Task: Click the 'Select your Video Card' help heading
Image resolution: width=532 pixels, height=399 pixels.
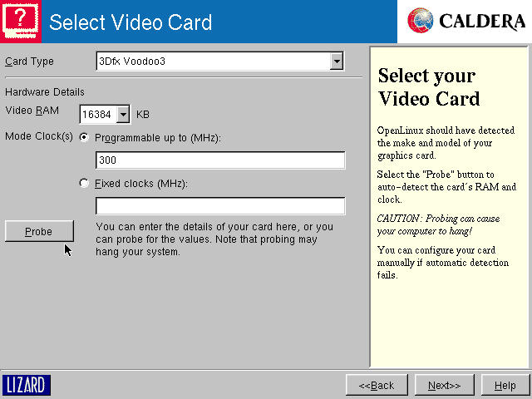Action: [x=428, y=87]
